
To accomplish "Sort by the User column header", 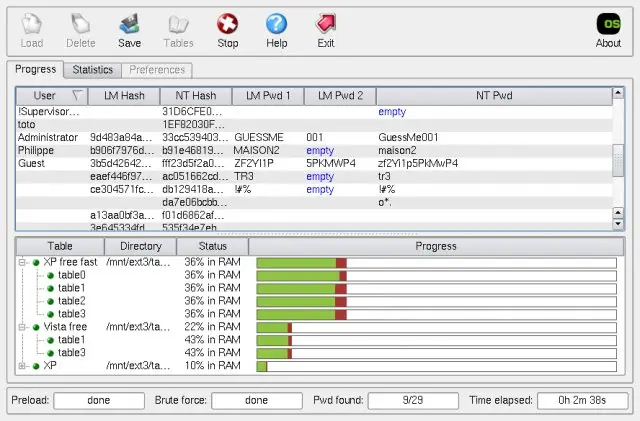I will [52, 96].
